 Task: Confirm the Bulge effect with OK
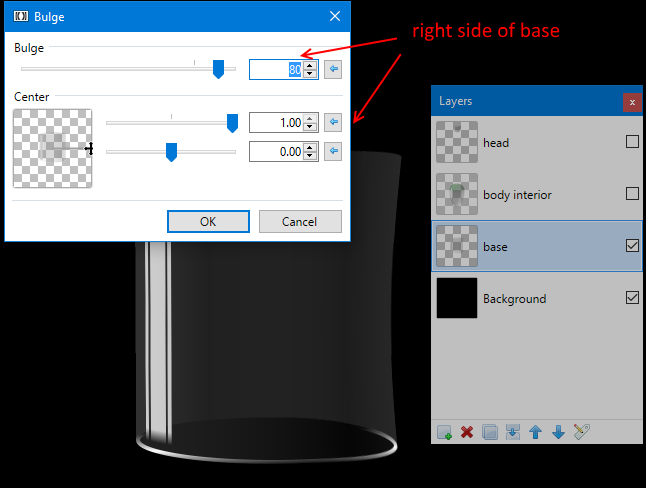coord(208,222)
